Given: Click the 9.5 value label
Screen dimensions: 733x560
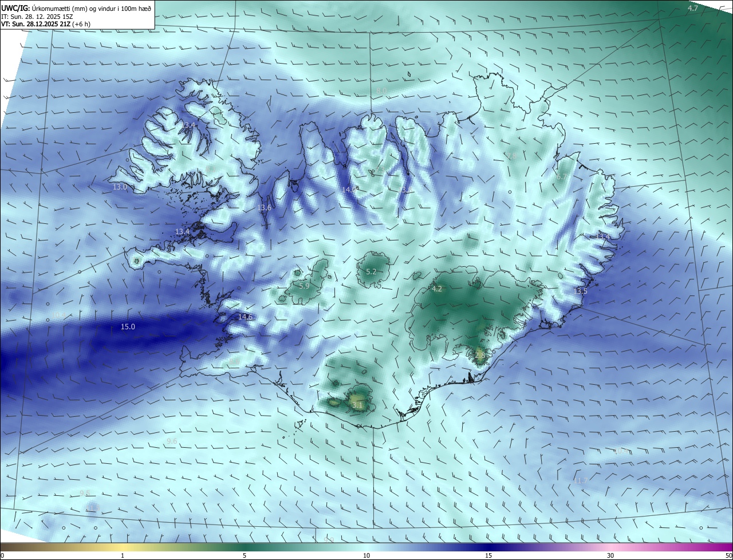Looking at the screenshot, I should [85, 493].
